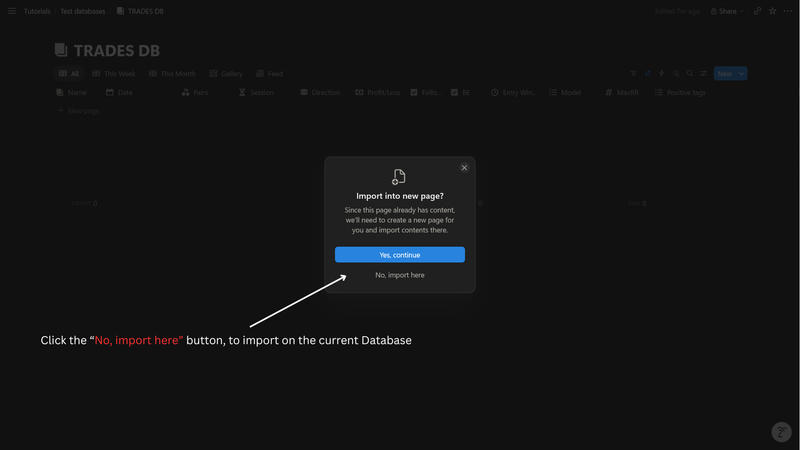Switch to the Feed view tab
800x450 pixels.
[269, 74]
